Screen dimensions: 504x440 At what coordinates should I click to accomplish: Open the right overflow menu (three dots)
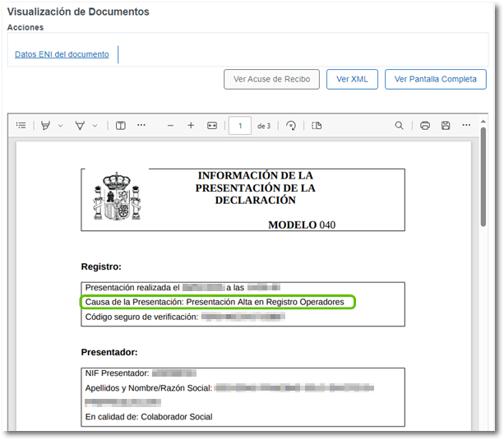[x=466, y=125]
